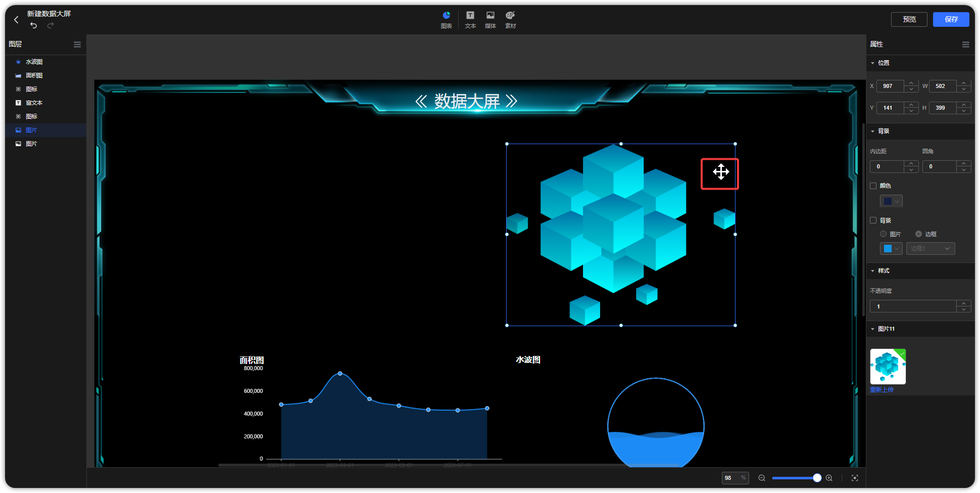Select the 水波图 layer

(x=45, y=62)
